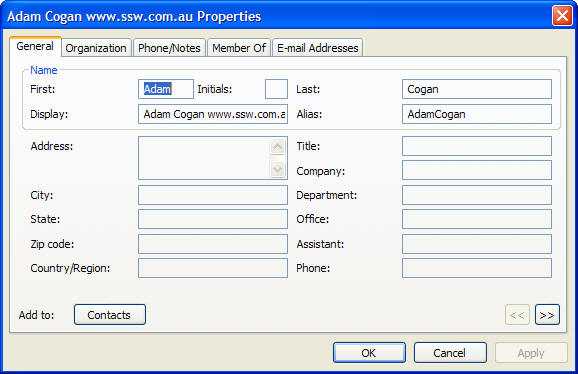578x374 pixels.
Task: Click the General tab
Action: point(35,46)
